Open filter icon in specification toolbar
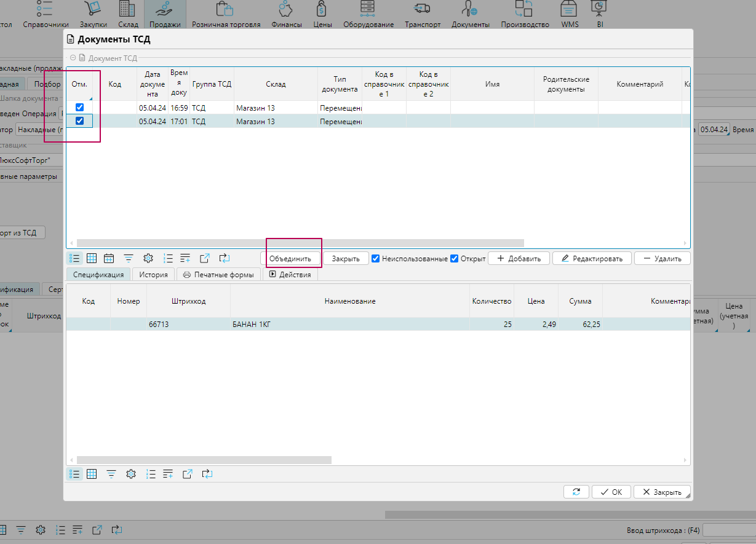The width and height of the screenshot is (756, 544). (x=111, y=474)
